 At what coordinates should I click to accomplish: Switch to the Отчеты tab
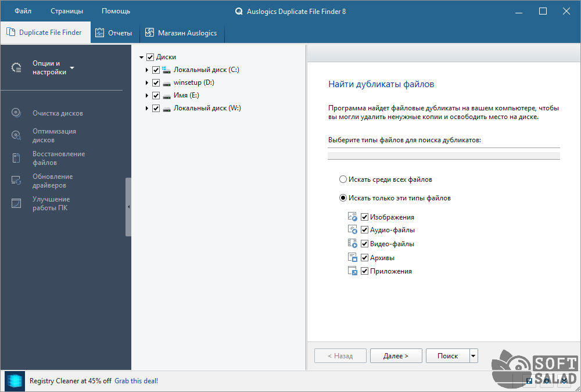pyautogui.click(x=114, y=33)
